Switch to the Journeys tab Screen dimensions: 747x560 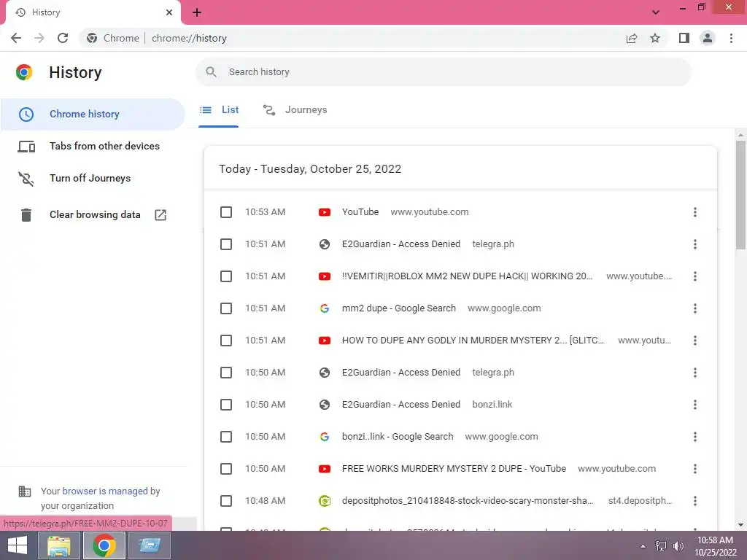pyautogui.click(x=295, y=110)
